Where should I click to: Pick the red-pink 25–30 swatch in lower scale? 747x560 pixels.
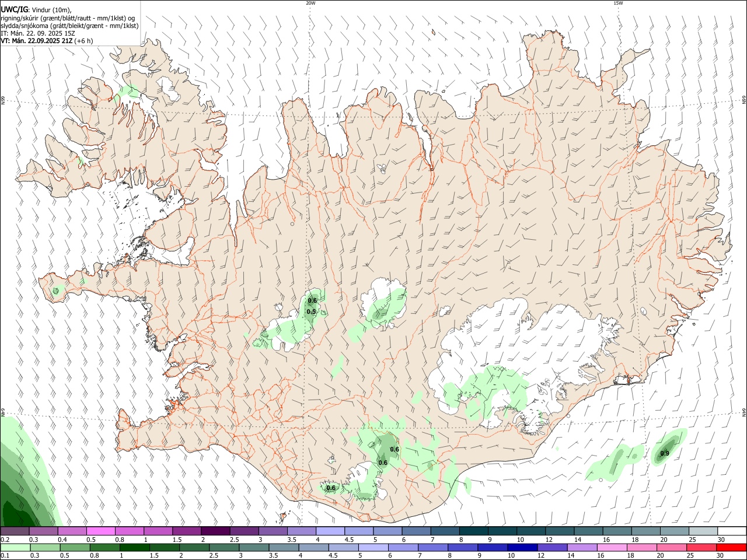click(x=701, y=547)
